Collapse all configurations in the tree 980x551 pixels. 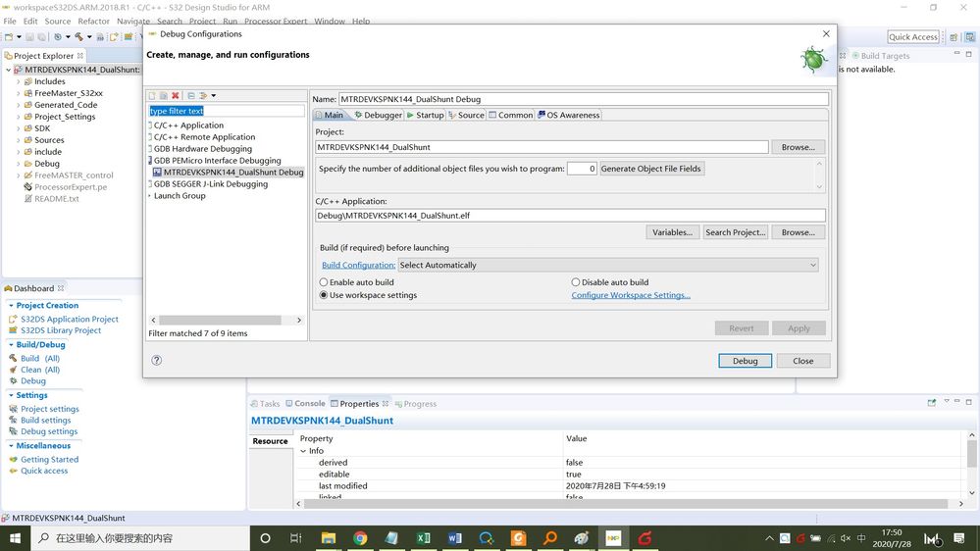(191, 95)
